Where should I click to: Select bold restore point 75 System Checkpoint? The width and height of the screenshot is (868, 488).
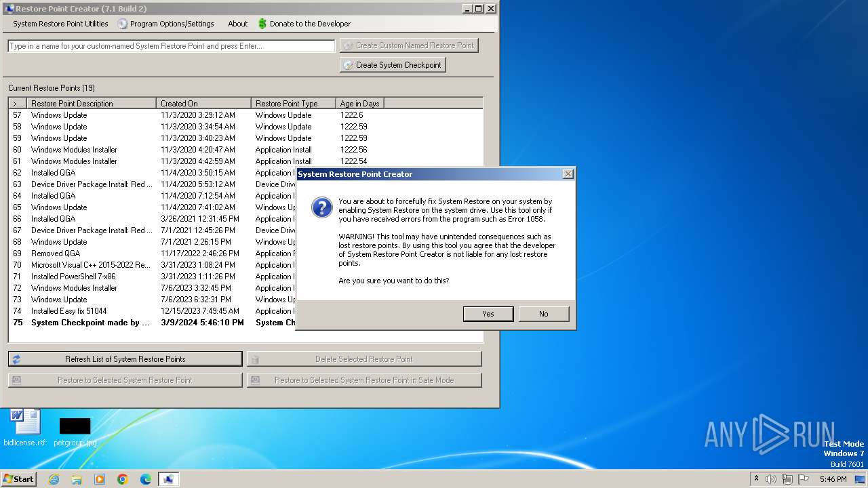153,323
